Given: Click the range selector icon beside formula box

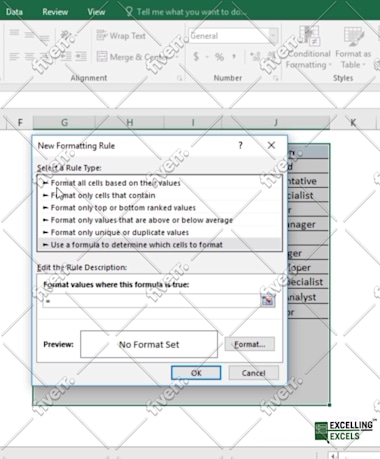Looking at the screenshot, I should pos(267,300).
